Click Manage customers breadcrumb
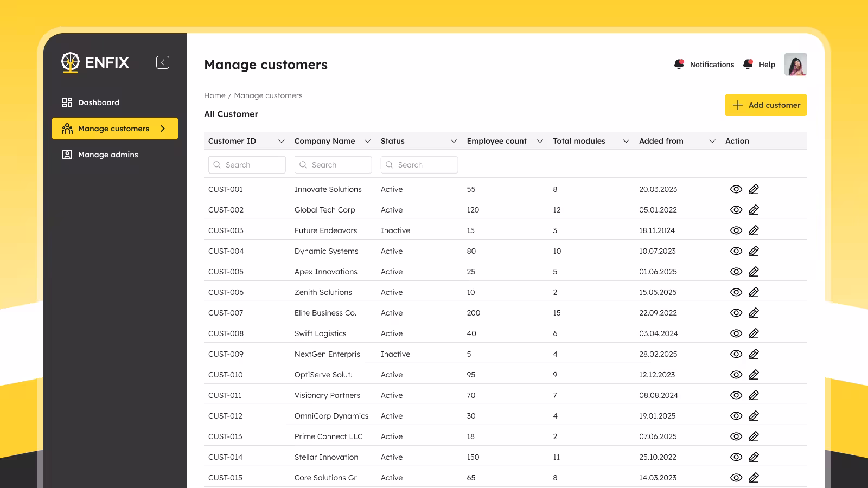The height and width of the screenshot is (488, 868). [x=269, y=95]
